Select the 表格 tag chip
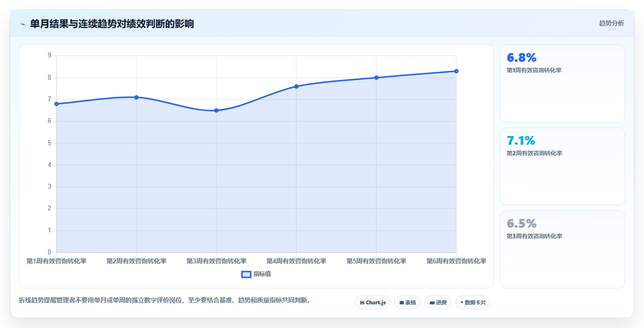Screen dimensions: 644x328 tap(407, 302)
